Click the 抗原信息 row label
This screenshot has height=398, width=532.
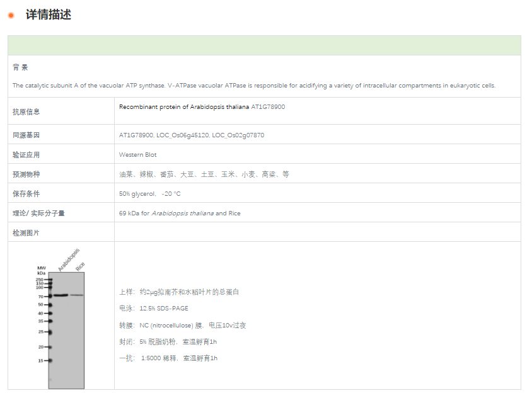click(x=26, y=111)
